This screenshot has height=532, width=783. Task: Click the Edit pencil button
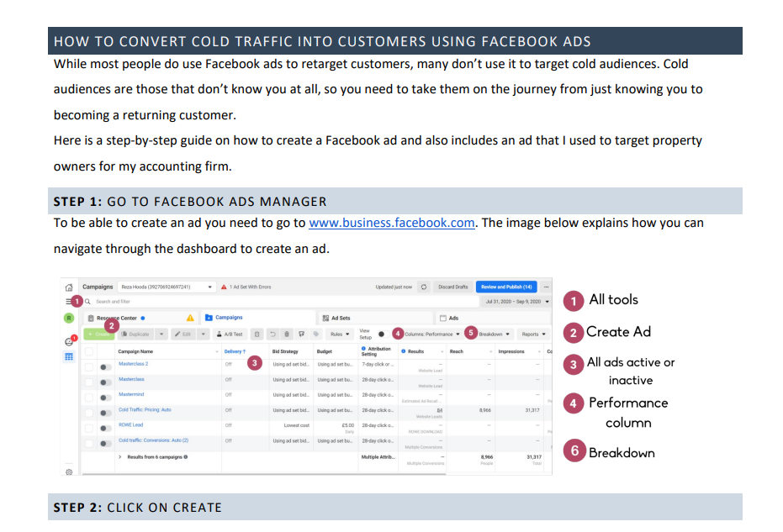pos(183,334)
